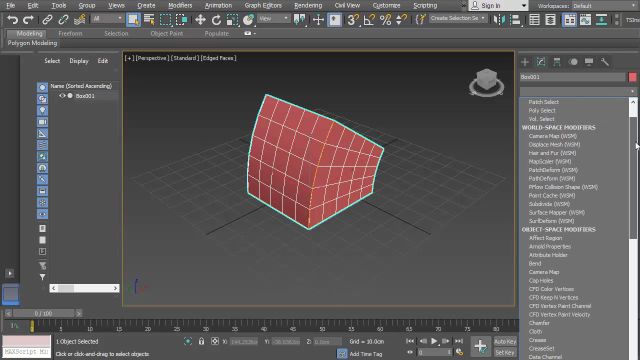The width and height of the screenshot is (640, 360).
Task: Click the Undo arrow icon
Action: (13, 19)
